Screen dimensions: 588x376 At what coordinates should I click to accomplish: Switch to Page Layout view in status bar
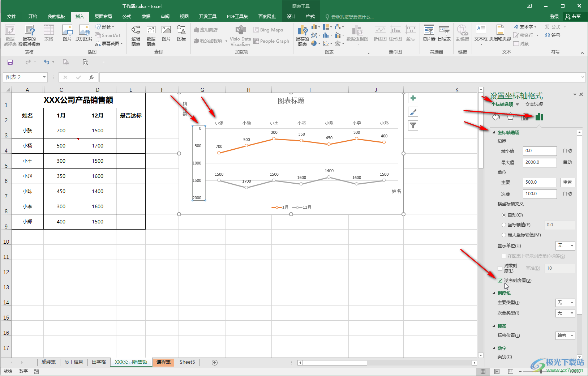click(x=497, y=371)
